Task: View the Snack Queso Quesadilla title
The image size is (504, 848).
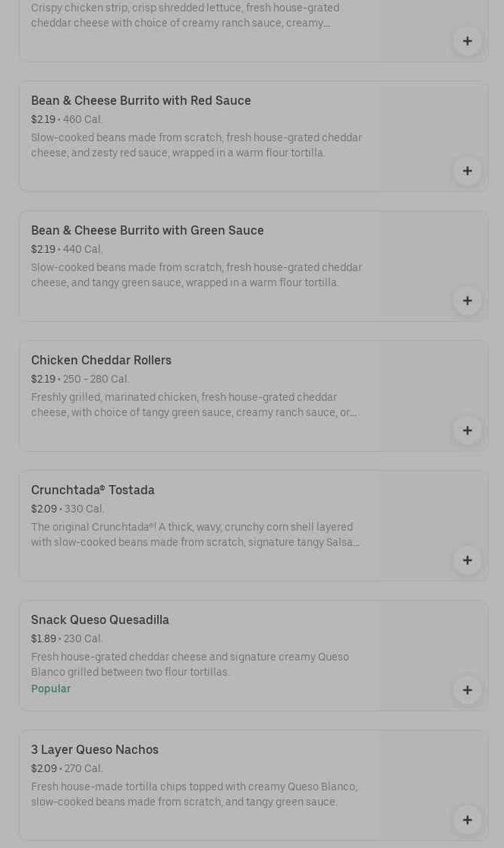Action: click(100, 620)
